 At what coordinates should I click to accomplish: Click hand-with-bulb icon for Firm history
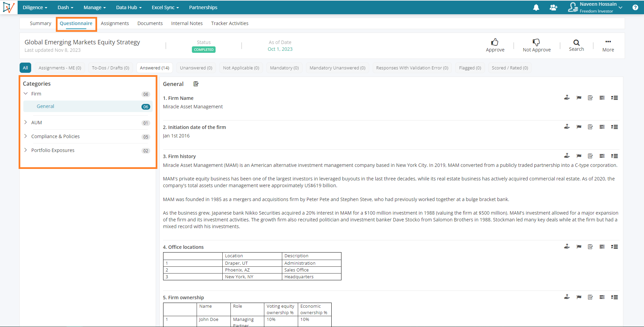click(x=567, y=156)
